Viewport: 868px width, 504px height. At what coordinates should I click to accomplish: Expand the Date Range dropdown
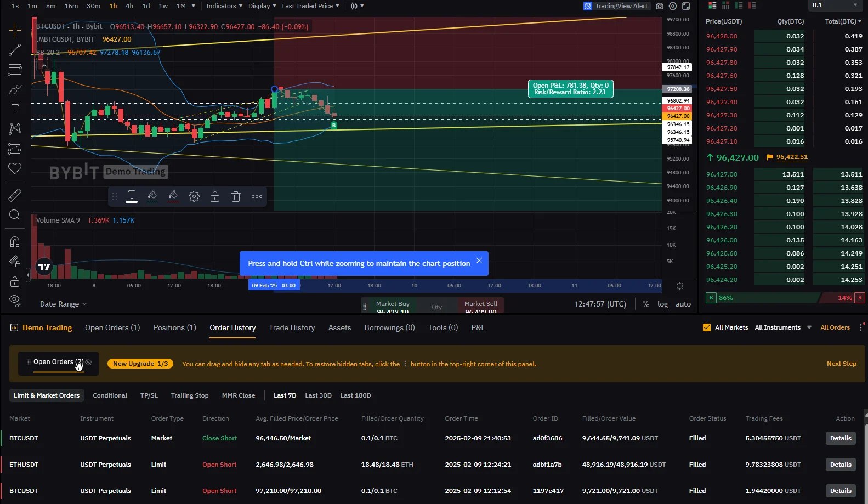click(x=63, y=304)
